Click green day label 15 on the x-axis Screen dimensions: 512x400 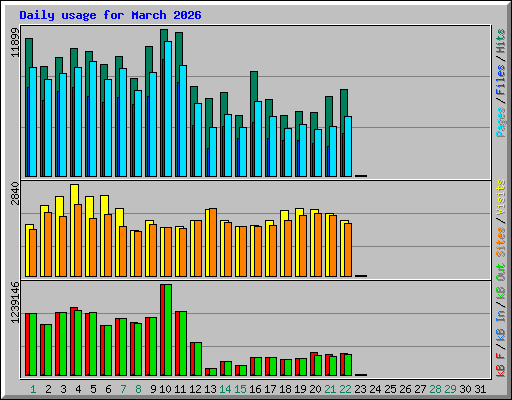point(240,389)
